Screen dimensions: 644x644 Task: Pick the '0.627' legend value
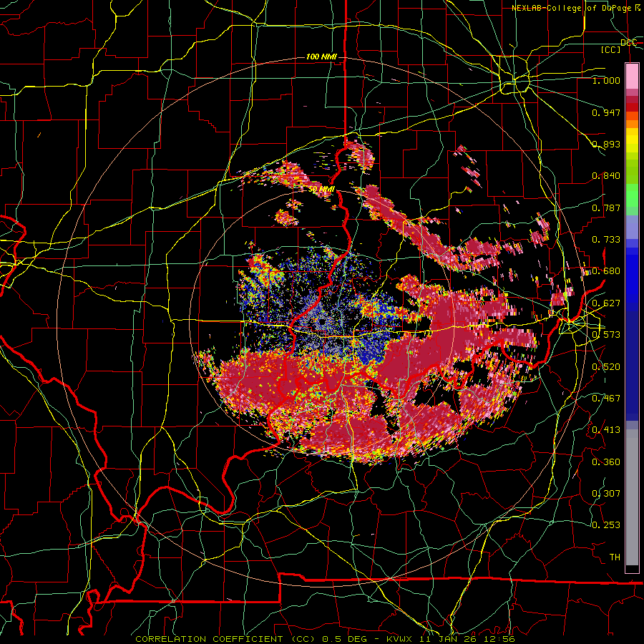coord(606,303)
